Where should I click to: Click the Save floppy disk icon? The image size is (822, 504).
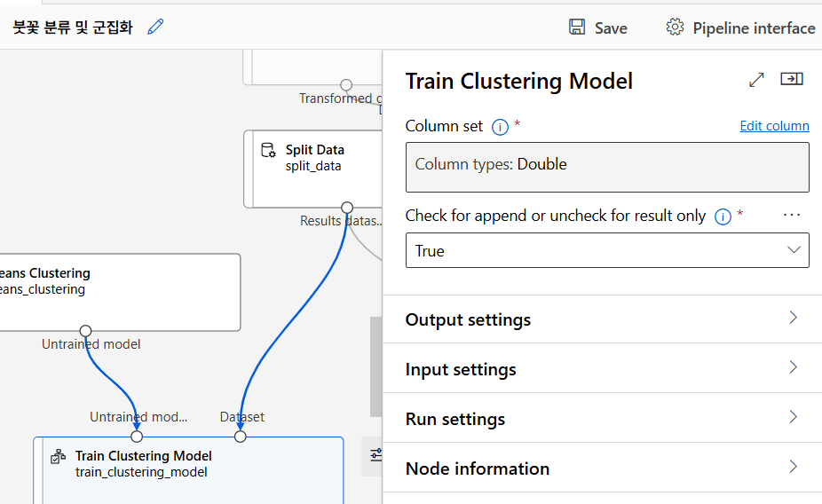(577, 28)
